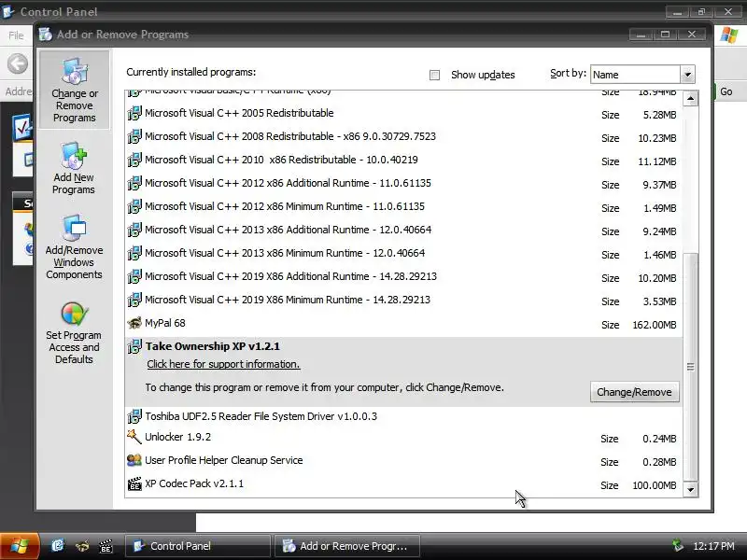Launch Internet Explorer from Quick Launch
This screenshot has width=747, height=560.
point(58,545)
